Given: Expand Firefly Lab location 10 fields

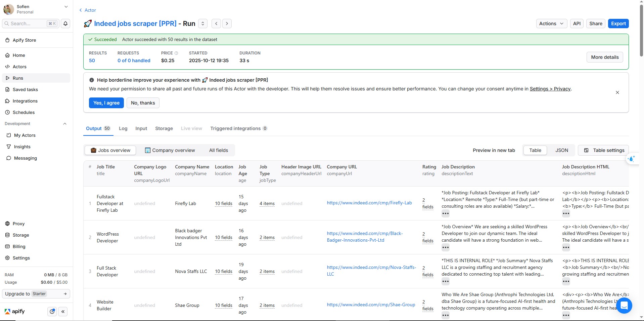Looking at the screenshot, I should (224, 203).
